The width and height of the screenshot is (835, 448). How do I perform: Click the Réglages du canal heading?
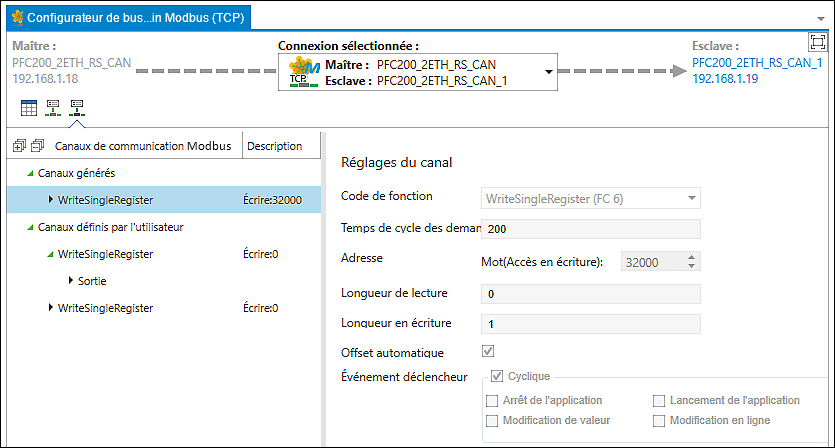coord(396,162)
